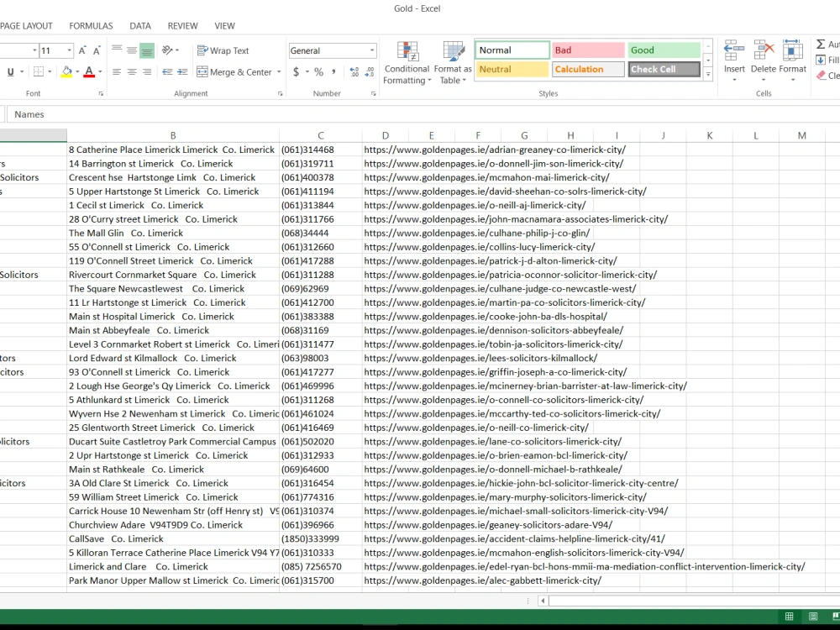This screenshot has height=630, width=840.
Task: Switch to Normal view in status bar
Action: pos(789,617)
